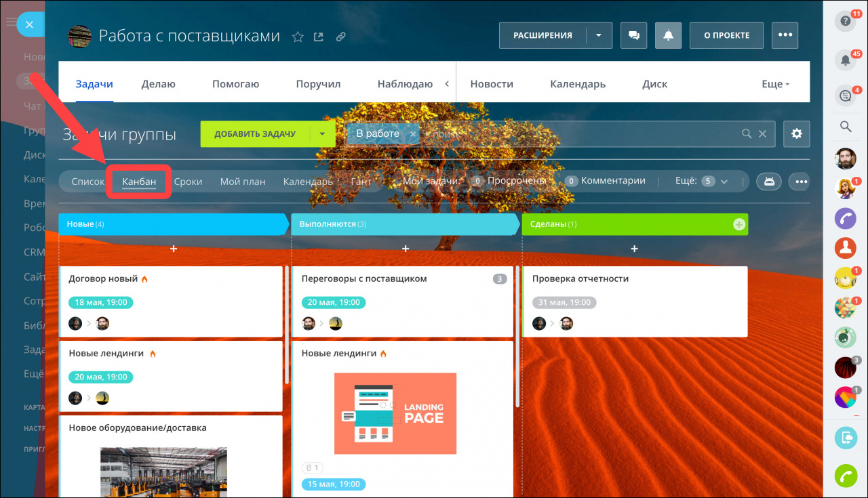Expand the Добавить задачу dropdown arrow
This screenshot has width=868, height=498.
(x=323, y=134)
